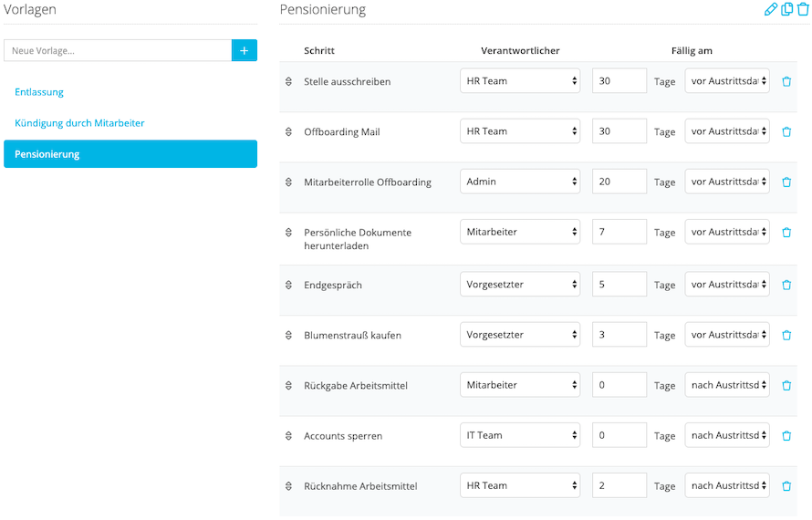Click days field of Stelle ausschreiben
Viewport: 812px width, 520px height.
pyautogui.click(x=619, y=81)
